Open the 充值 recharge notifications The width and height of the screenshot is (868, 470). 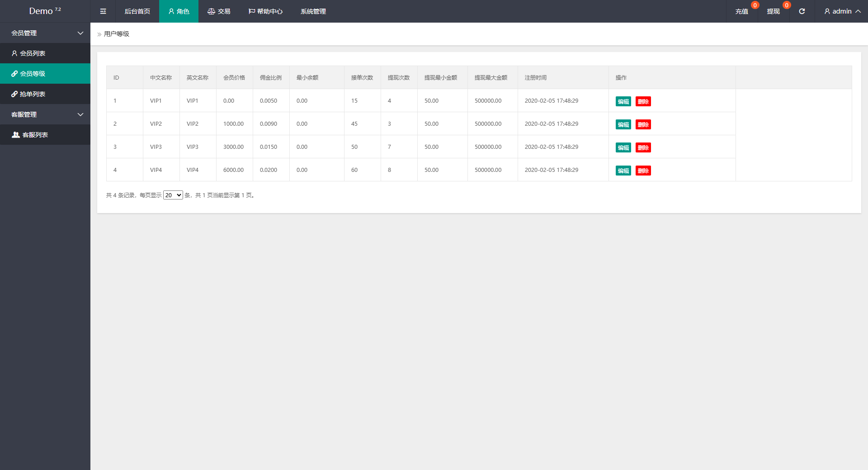[741, 11]
